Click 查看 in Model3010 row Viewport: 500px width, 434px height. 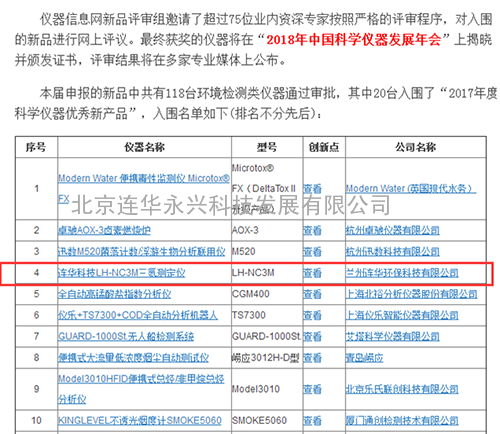(312, 389)
